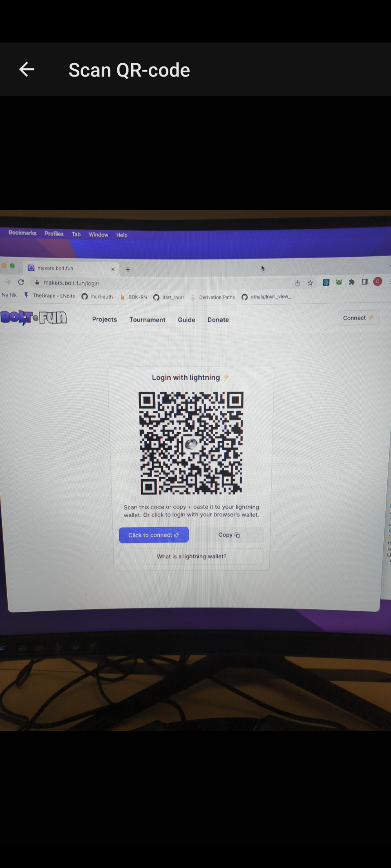This screenshot has height=868, width=391.
Task: Click the Copy button
Action: [x=229, y=535]
